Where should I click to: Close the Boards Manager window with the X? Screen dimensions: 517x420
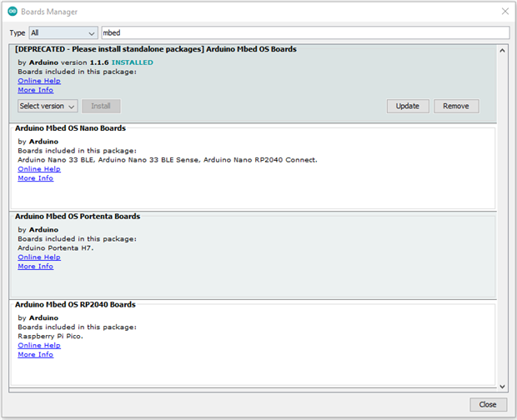[x=505, y=12]
